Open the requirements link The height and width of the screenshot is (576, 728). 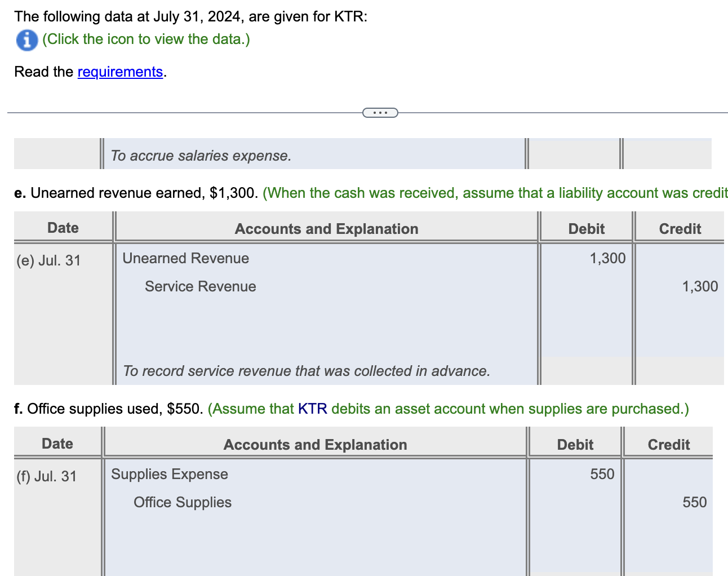pos(120,72)
